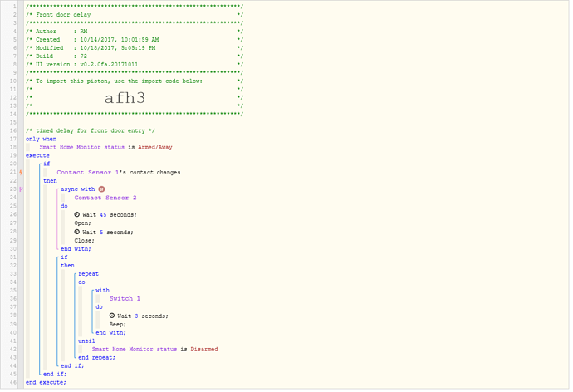The height and width of the screenshot is (392, 573).
Task: Click the 'do' keyword on line 25
Action: coord(64,207)
